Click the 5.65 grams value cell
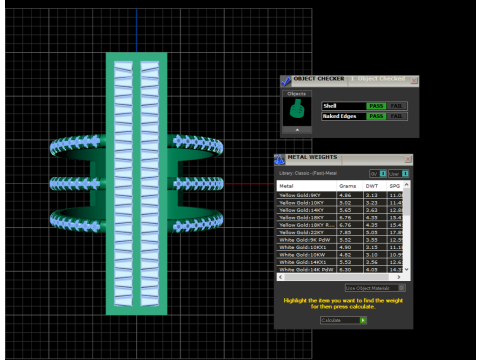The height and width of the screenshot is (360, 480). coord(350,210)
